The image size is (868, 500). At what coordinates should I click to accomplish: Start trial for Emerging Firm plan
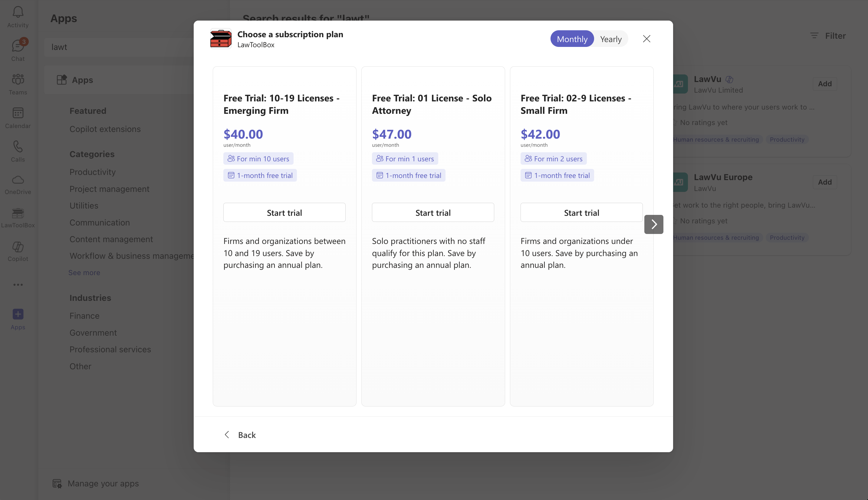coord(284,212)
